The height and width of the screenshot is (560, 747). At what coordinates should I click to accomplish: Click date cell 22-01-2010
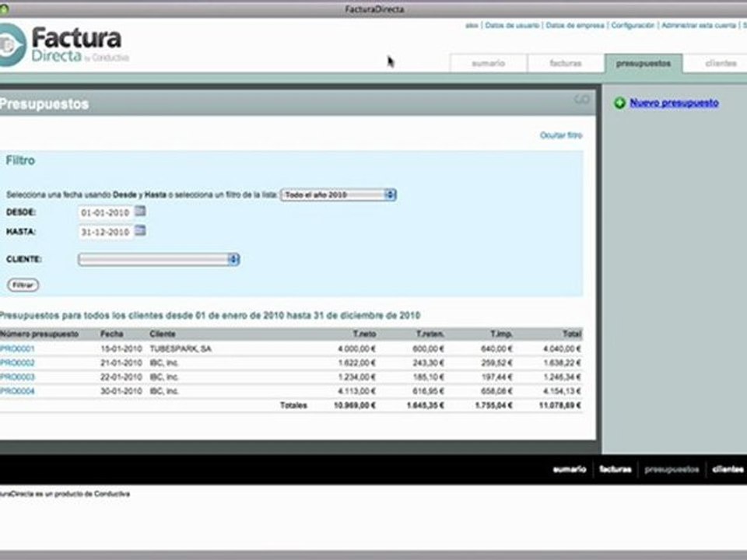click(121, 377)
